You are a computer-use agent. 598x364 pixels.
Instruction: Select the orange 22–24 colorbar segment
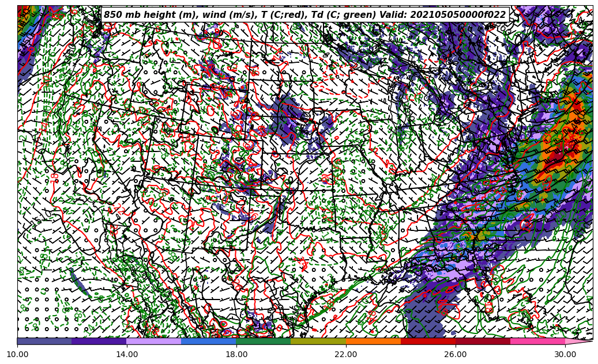[x=373, y=341]
